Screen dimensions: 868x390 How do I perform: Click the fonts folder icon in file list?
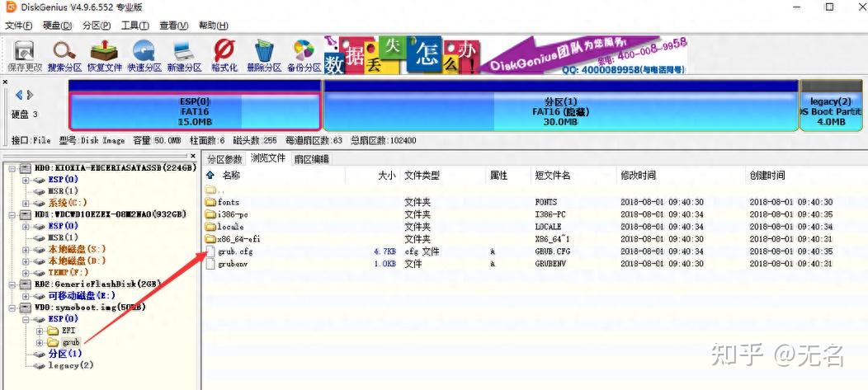(210, 202)
